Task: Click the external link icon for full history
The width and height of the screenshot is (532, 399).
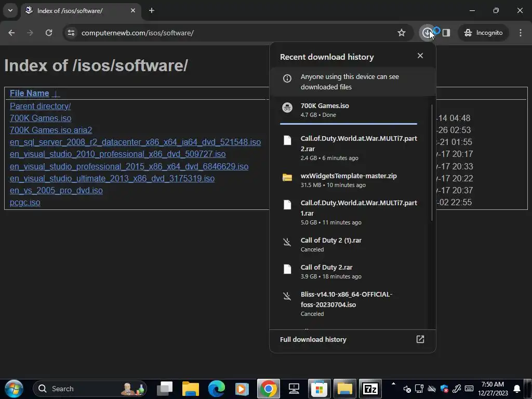Action: (420, 339)
